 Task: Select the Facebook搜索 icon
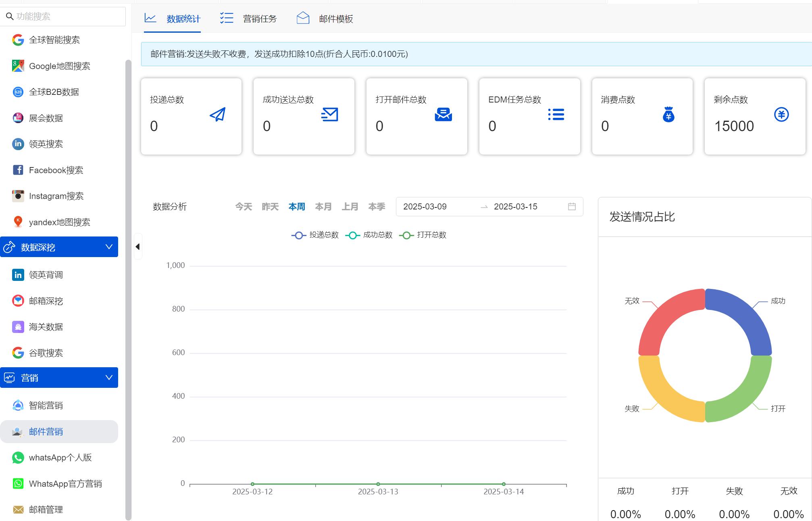point(18,170)
